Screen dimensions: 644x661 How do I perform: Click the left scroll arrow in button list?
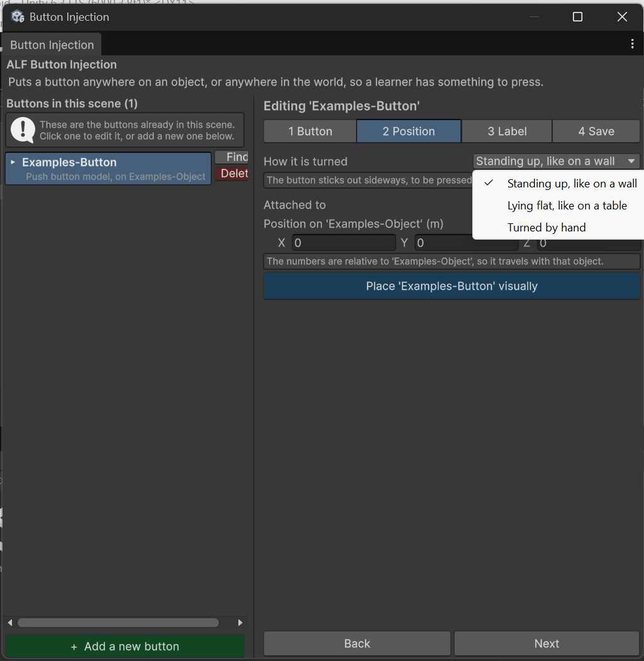(x=10, y=623)
